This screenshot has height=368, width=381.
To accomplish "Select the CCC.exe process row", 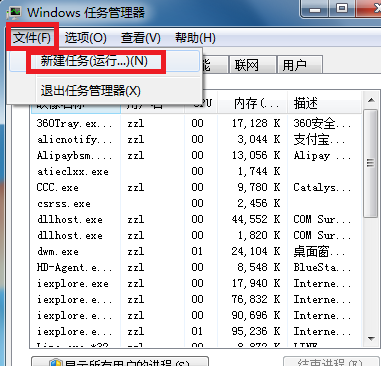I will point(196,187).
